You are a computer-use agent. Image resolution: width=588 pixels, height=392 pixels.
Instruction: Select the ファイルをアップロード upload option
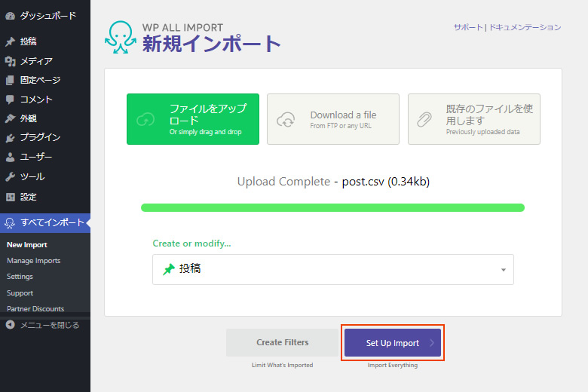(193, 119)
